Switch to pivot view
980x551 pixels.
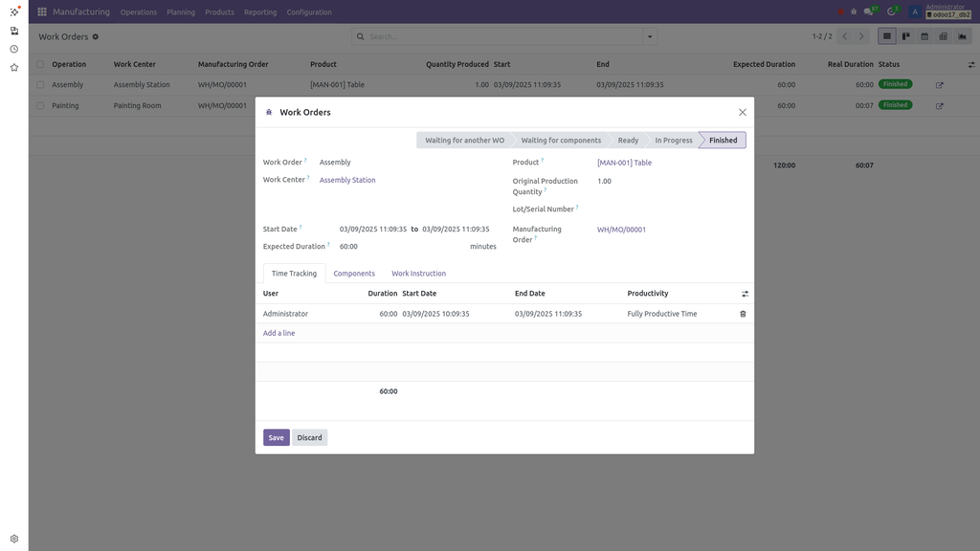coord(944,36)
